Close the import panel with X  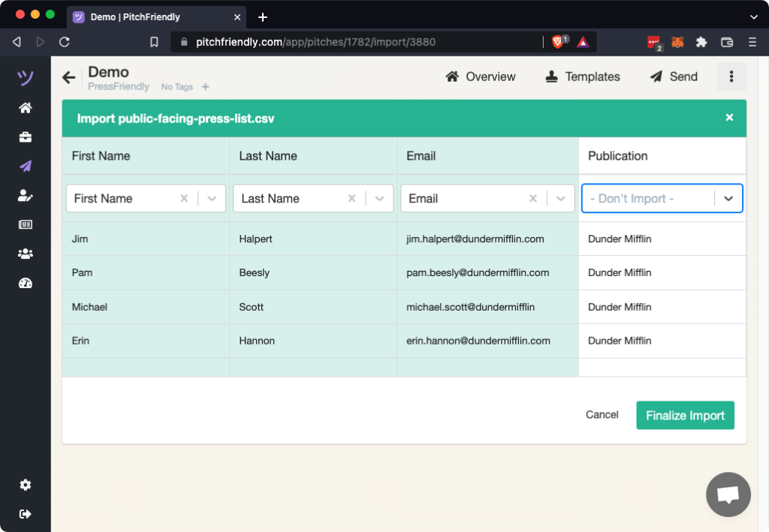coord(729,118)
